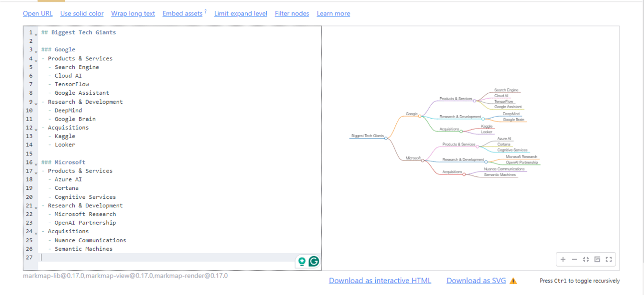The width and height of the screenshot is (644, 295).
Task: Click 'Cognitive Services' on editor line 20
Action: [85, 197]
